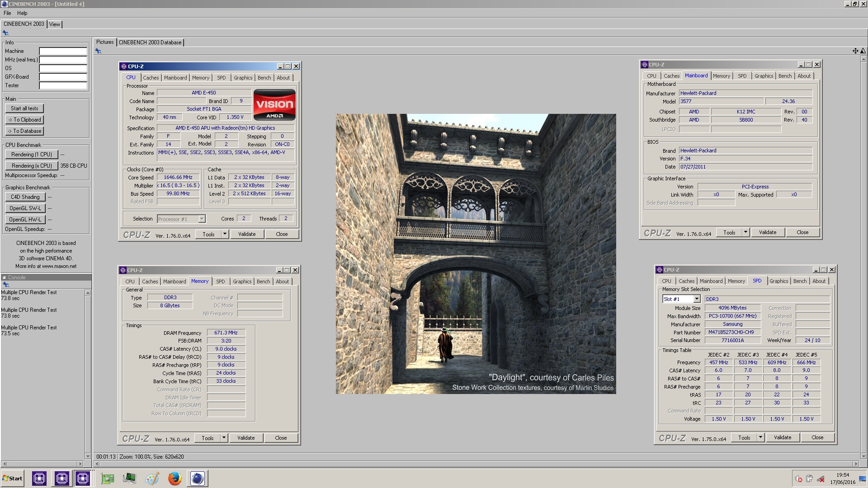Open Bench tab in CPU-Z Memory window
Screen dimensions: 868x488
pos(263,282)
